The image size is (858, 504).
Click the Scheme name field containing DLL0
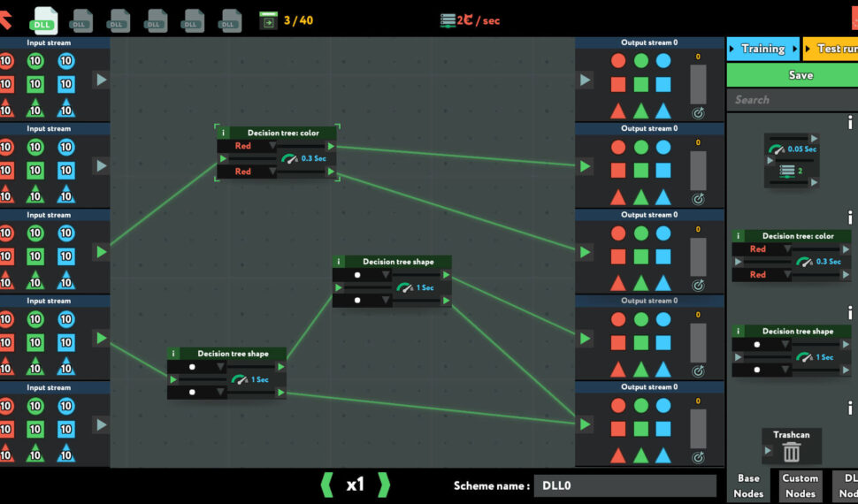pos(624,485)
